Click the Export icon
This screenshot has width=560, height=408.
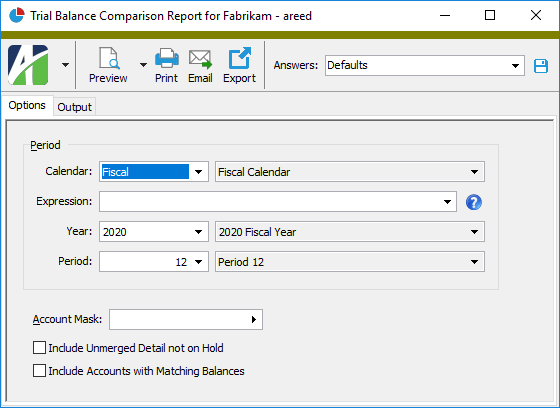[240, 58]
